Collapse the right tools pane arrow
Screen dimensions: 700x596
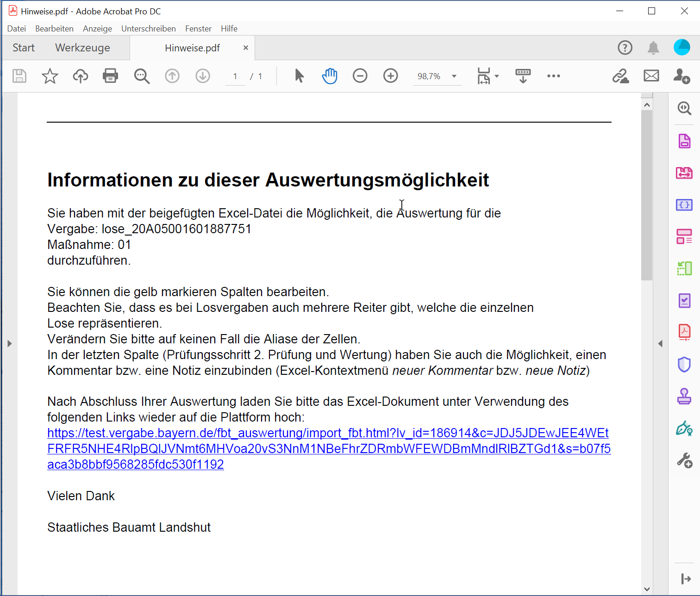pyautogui.click(x=660, y=343)
